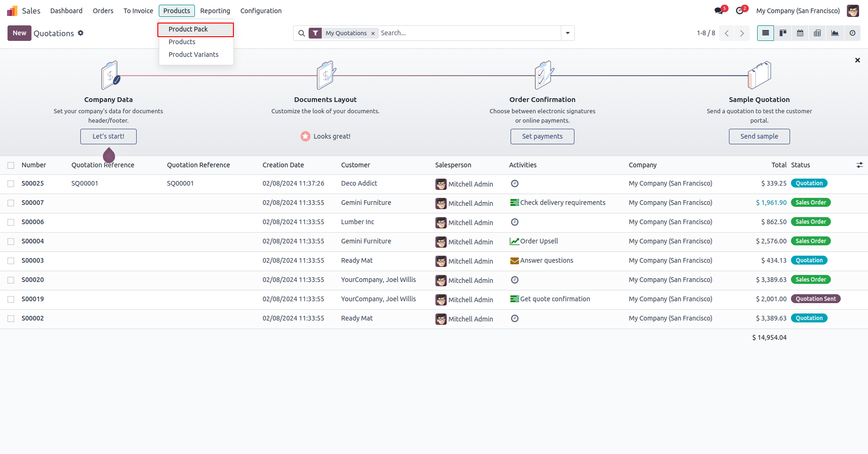Viewport: 868px width, 454px height.
Task: Remove the My Quotations filter
Action: click(x=373, y=33)
